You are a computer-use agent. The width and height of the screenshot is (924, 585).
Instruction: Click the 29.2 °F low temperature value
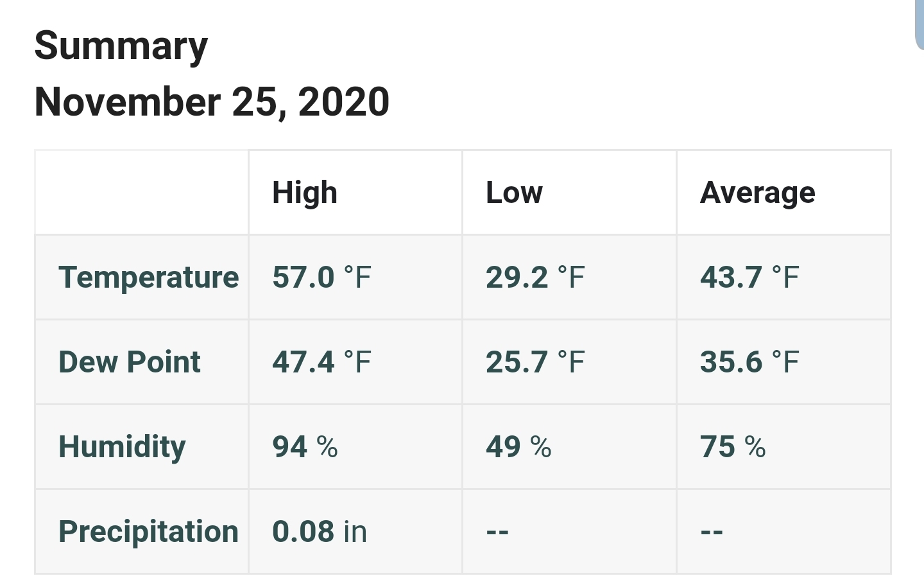point(535,277)
